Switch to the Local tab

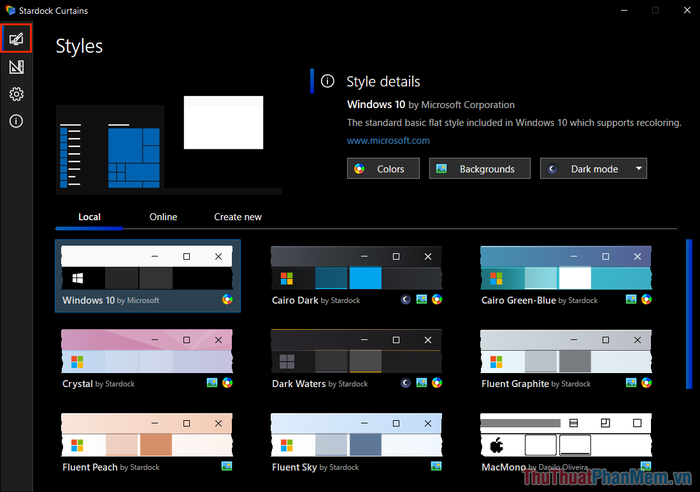[x=89, y=217]
